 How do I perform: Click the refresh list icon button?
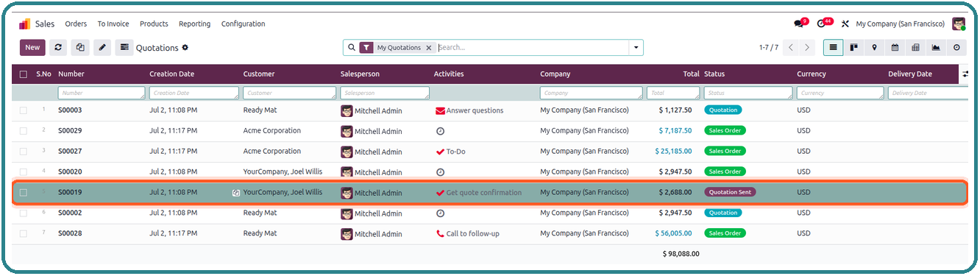(x=58, y=47)
